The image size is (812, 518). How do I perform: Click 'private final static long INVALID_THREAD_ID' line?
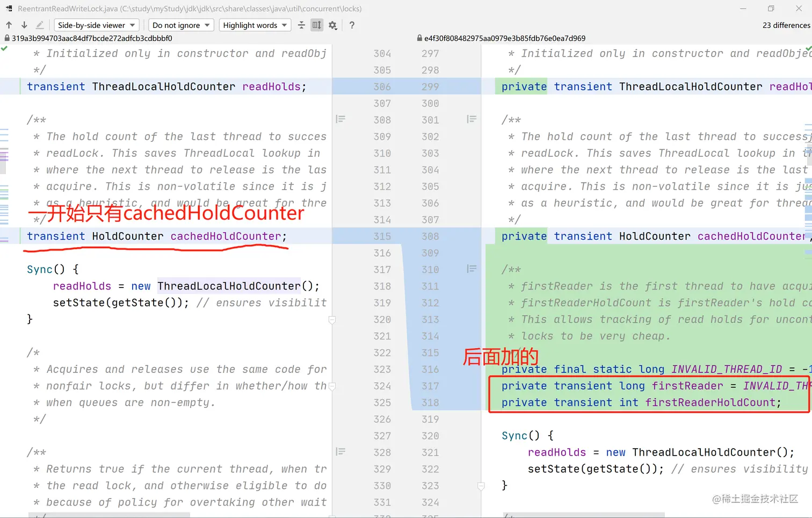(656, 369)
